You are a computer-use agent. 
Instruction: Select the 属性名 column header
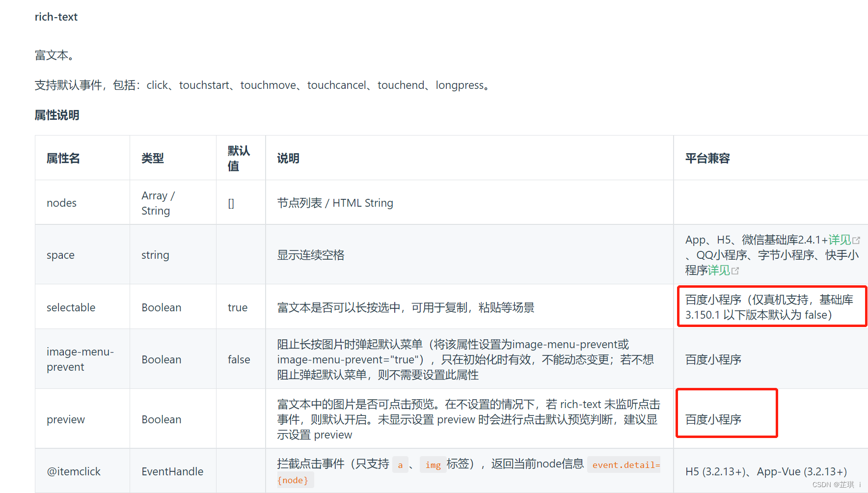(63, 158)
